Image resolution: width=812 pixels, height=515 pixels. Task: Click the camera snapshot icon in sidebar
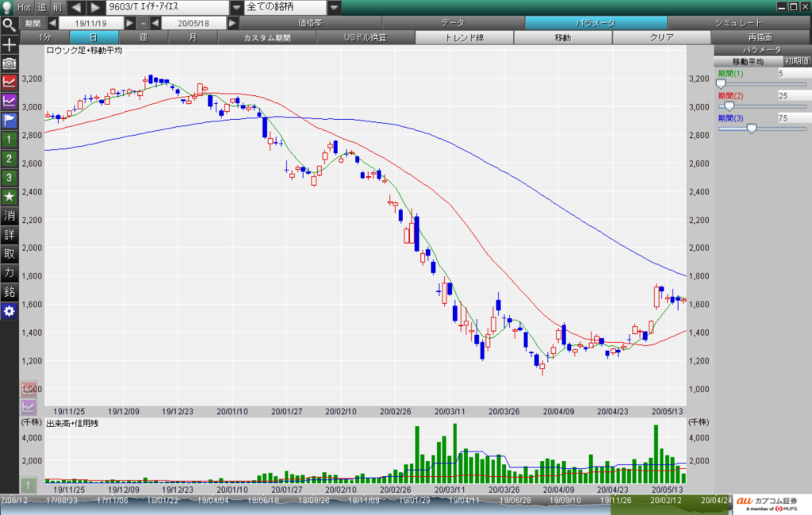9,63
